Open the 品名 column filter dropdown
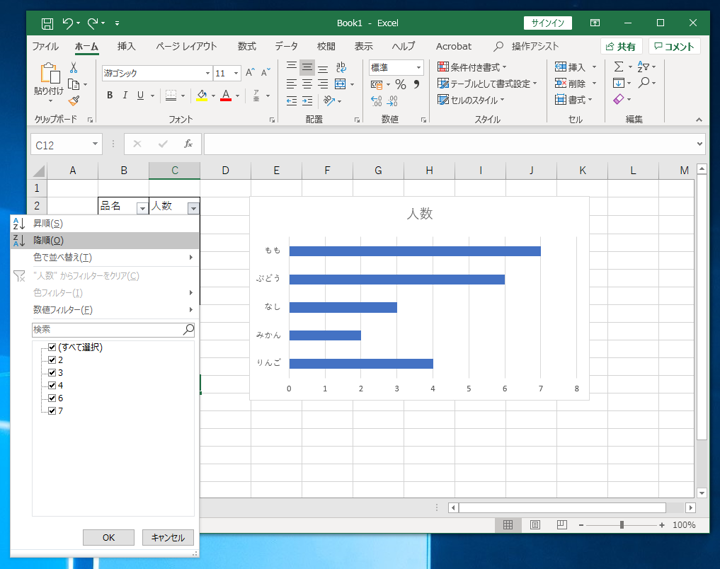 (142, 208)
